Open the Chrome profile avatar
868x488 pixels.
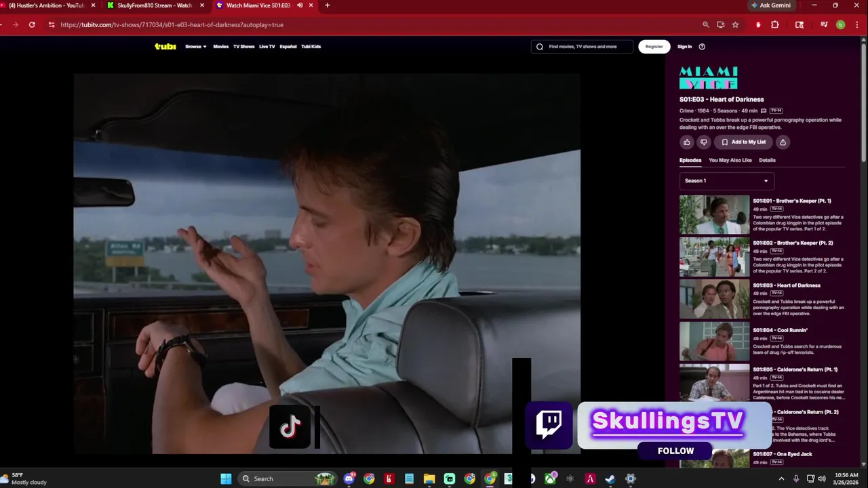coord(840,24)
